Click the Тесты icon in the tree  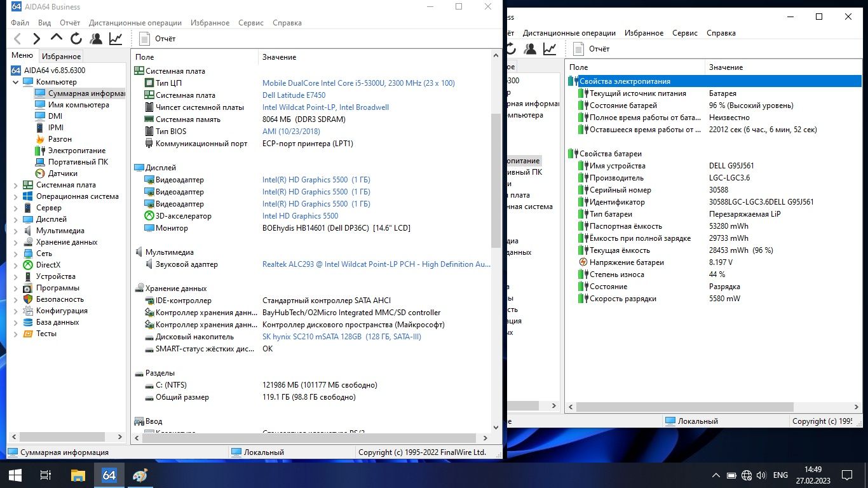28,334
